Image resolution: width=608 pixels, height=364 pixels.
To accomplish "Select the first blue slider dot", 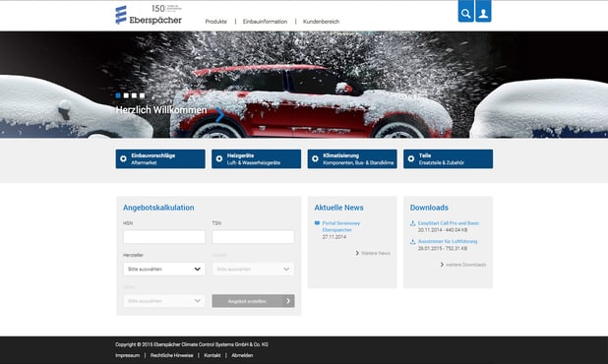I will point(118,95).
